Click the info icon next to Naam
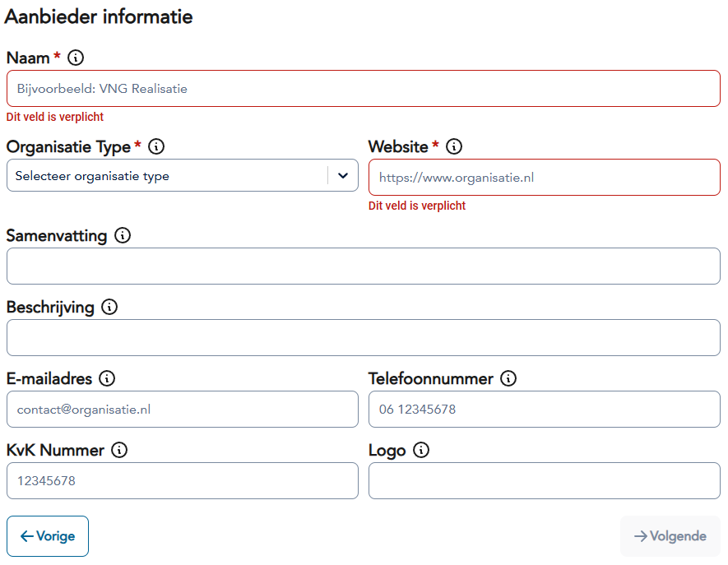The image size is (728, 565). tap(76, 58)
